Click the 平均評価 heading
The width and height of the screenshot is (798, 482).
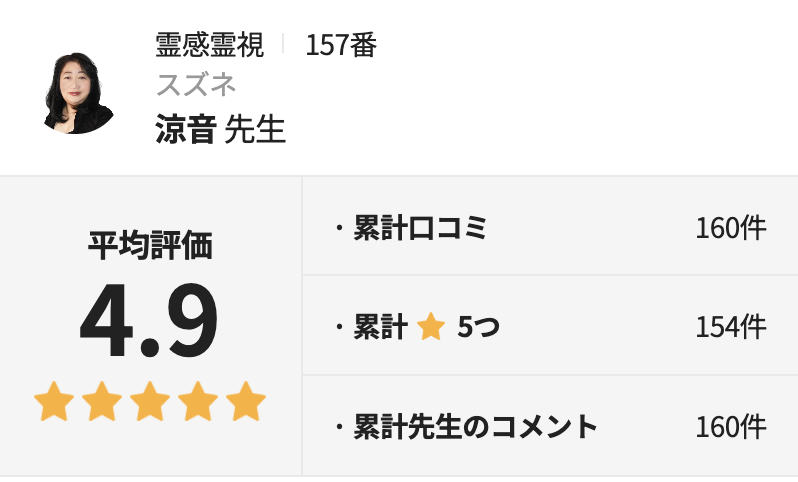coord(150,245)
